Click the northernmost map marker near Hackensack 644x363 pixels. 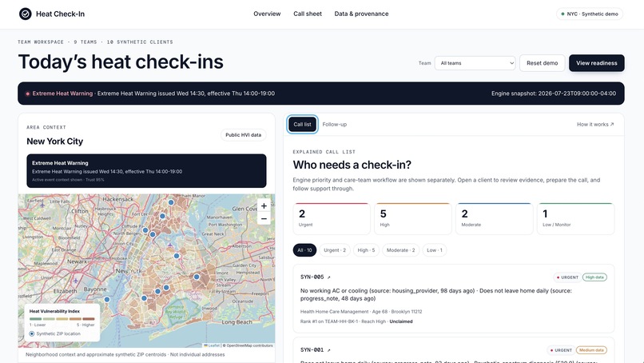tap(171, 202)
